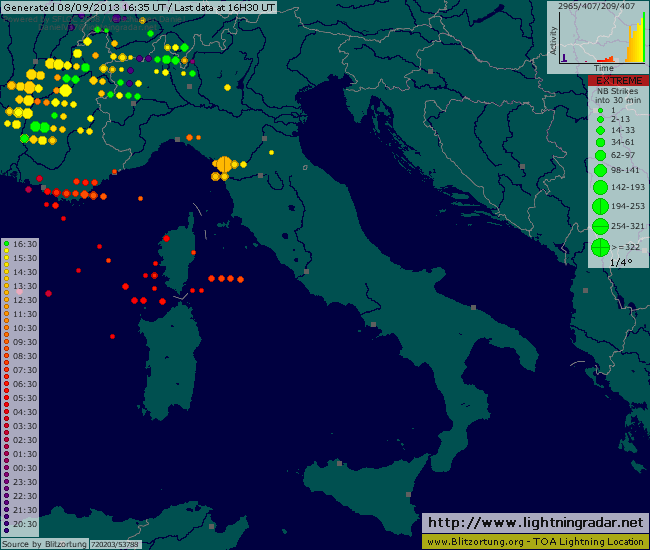Open the Activity over Time chart thumbnail
This screenshot has height=550, width=650.
point(598,37)
